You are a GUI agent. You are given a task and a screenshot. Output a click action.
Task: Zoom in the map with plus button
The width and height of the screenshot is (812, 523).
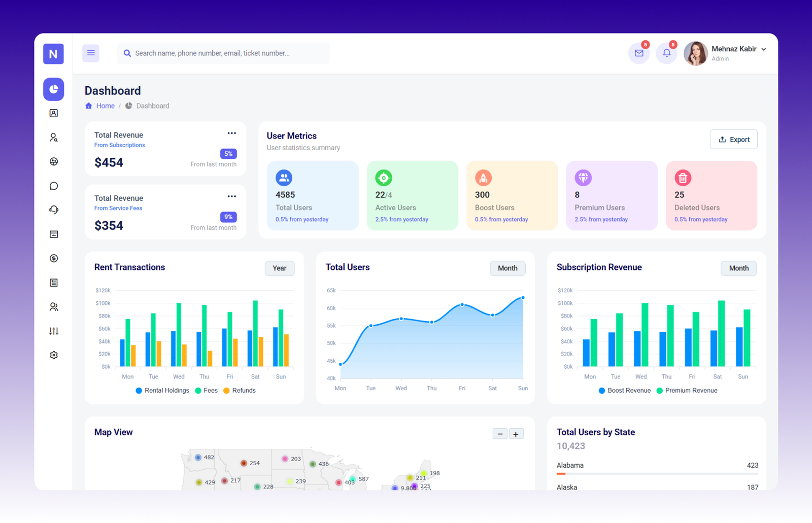[516, 434]
